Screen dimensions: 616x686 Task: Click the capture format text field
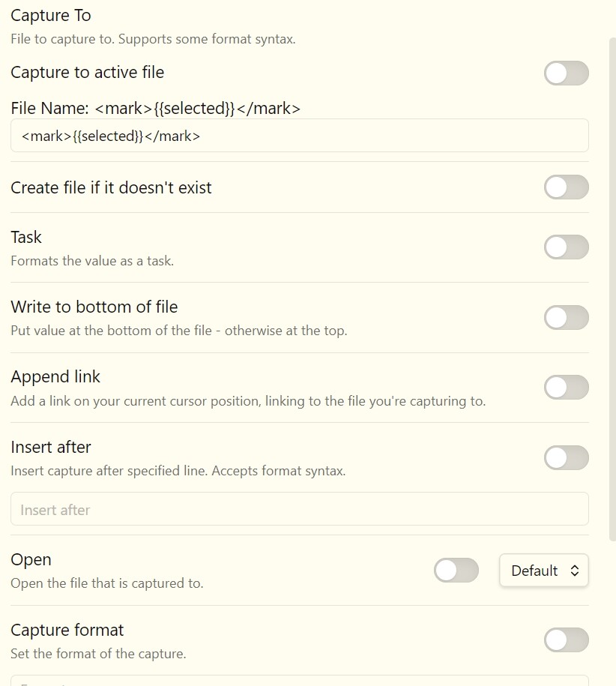[x=300, y=681]
